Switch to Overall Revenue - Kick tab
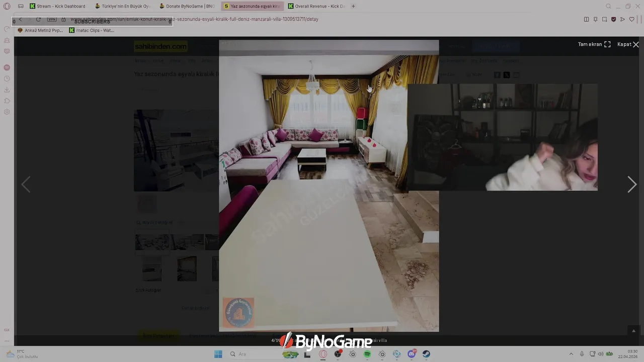The height and width of the screenshot is (362, 644). 316,6
